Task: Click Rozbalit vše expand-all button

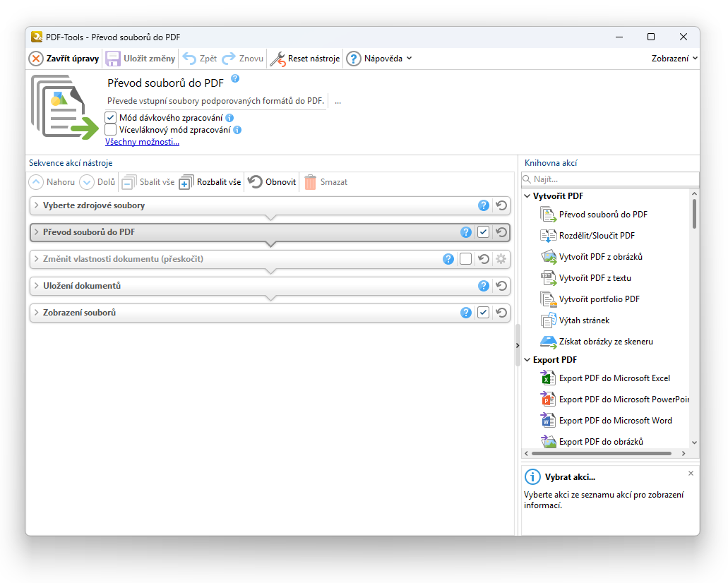Action: [x=210, y=182]
